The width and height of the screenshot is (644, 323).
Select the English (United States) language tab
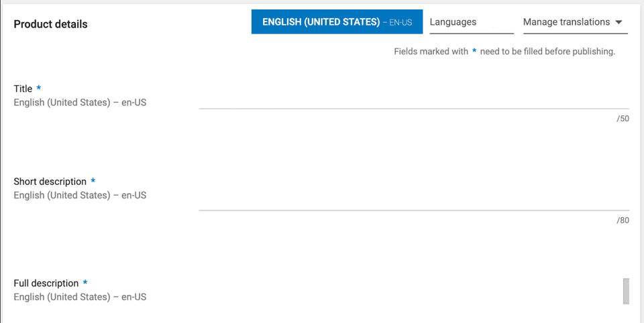click(337, 22)
